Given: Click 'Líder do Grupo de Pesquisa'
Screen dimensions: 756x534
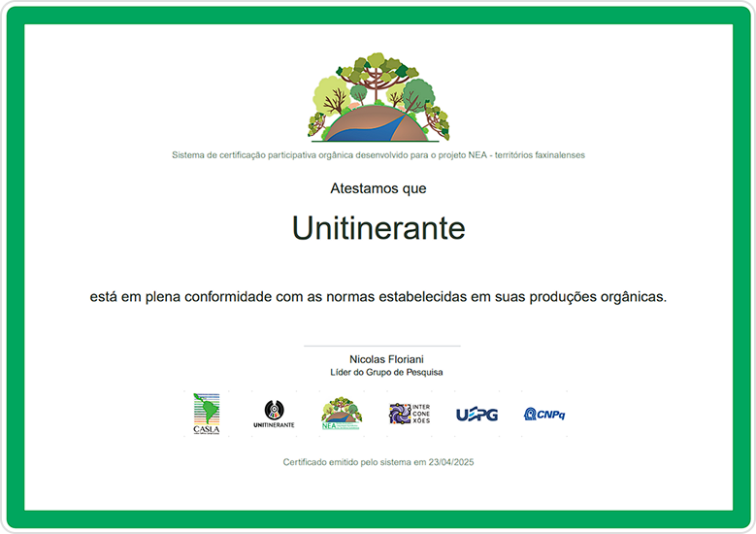Looking at the screenshot, I should 386,373.
